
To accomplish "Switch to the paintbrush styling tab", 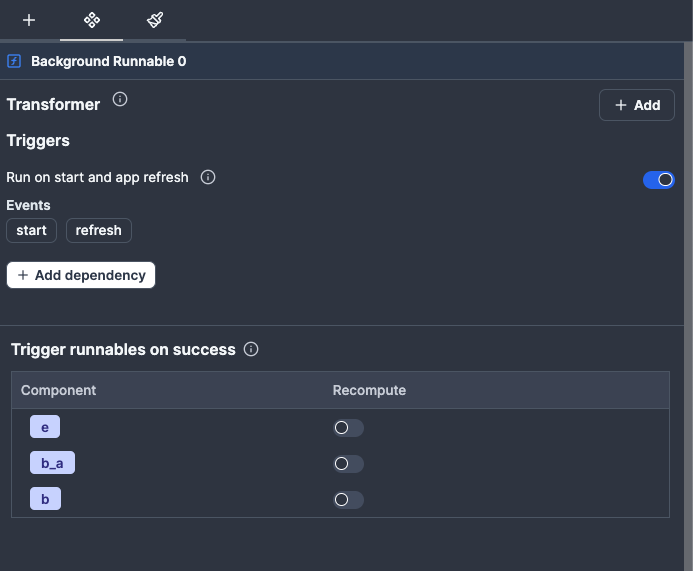I will point(154,20).
